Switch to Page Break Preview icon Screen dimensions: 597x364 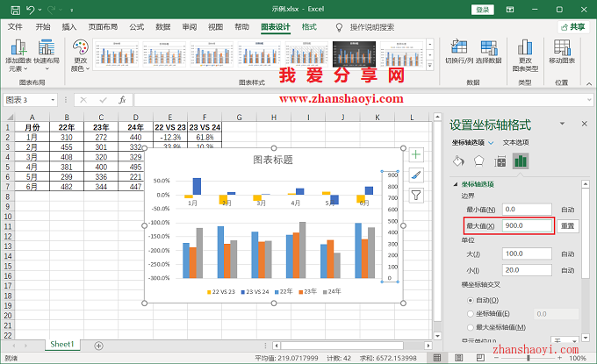click(480, 358)
